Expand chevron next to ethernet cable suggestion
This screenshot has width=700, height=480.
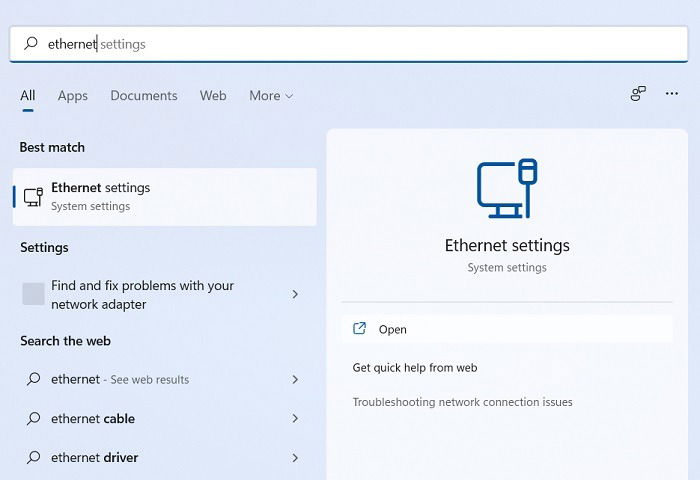[x=295, y=418]
